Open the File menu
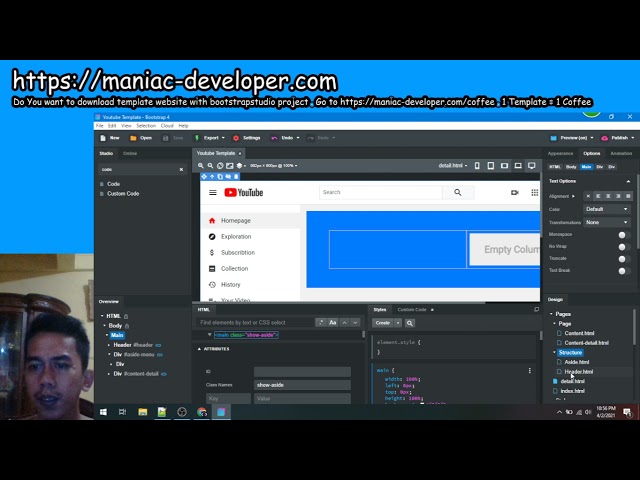 (x=99, y=126)
